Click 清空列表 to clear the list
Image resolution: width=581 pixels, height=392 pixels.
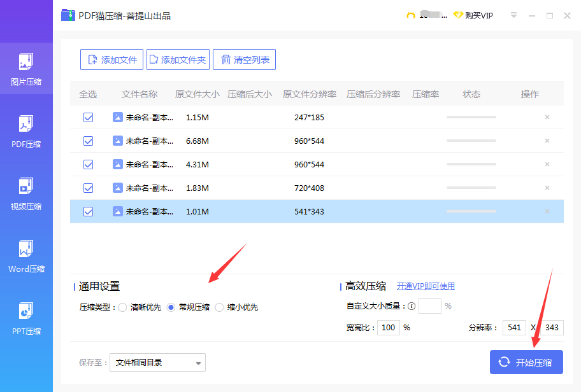(x=244, y=60)
